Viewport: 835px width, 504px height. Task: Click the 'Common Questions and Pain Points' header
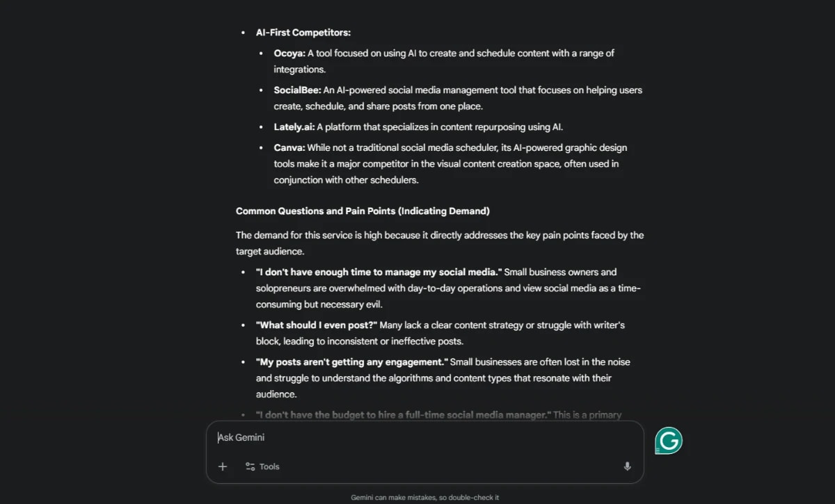point(362,211)
